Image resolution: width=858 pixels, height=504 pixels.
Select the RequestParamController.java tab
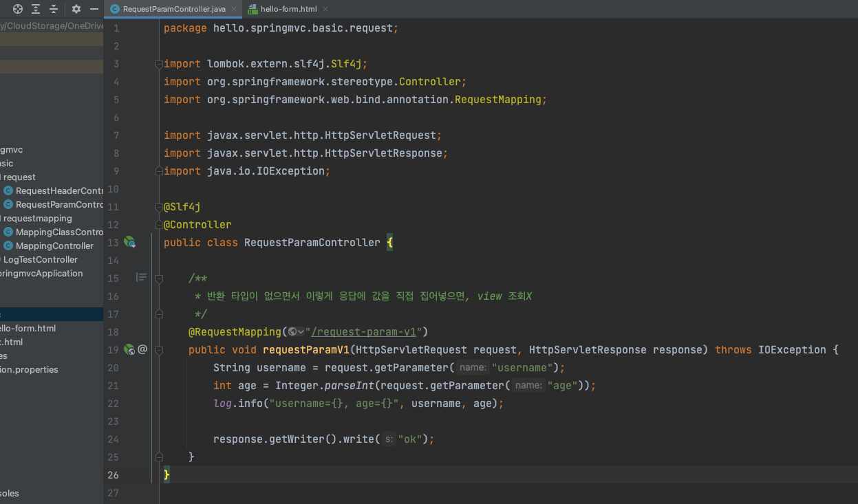click(173, 9)
